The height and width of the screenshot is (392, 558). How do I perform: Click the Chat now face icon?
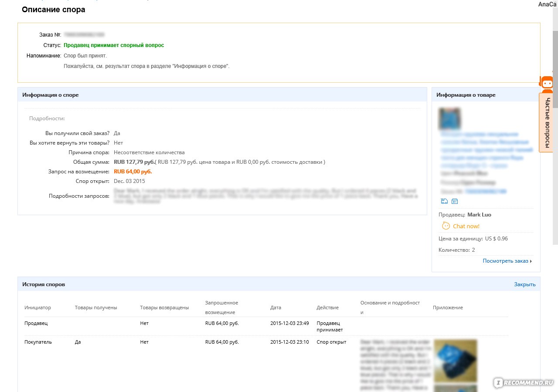pyautogui.click(x=446, y=226)
